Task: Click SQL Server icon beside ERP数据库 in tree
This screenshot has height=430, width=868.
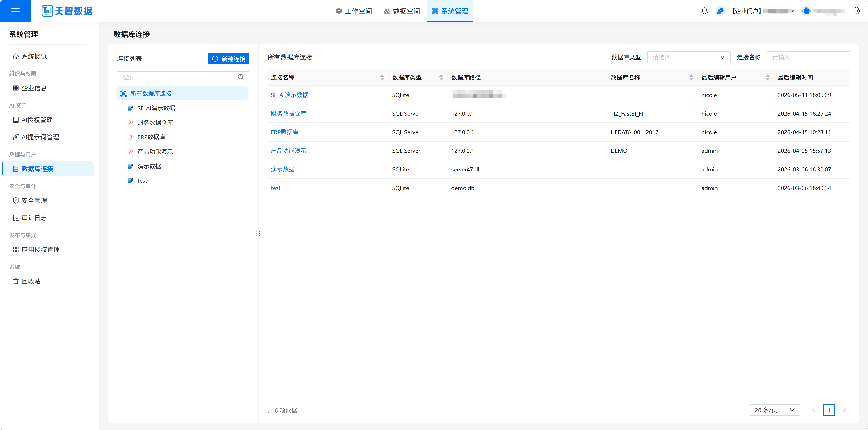Action: coord(131,137)
